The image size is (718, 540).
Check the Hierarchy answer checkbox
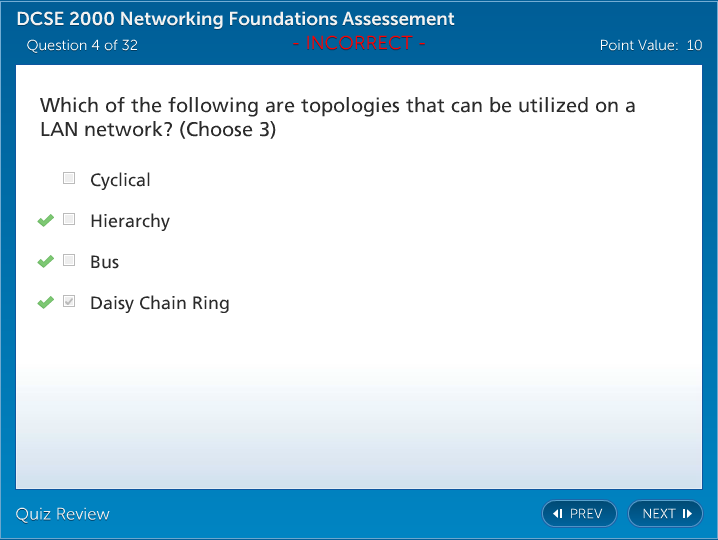[x=69, y=219]
